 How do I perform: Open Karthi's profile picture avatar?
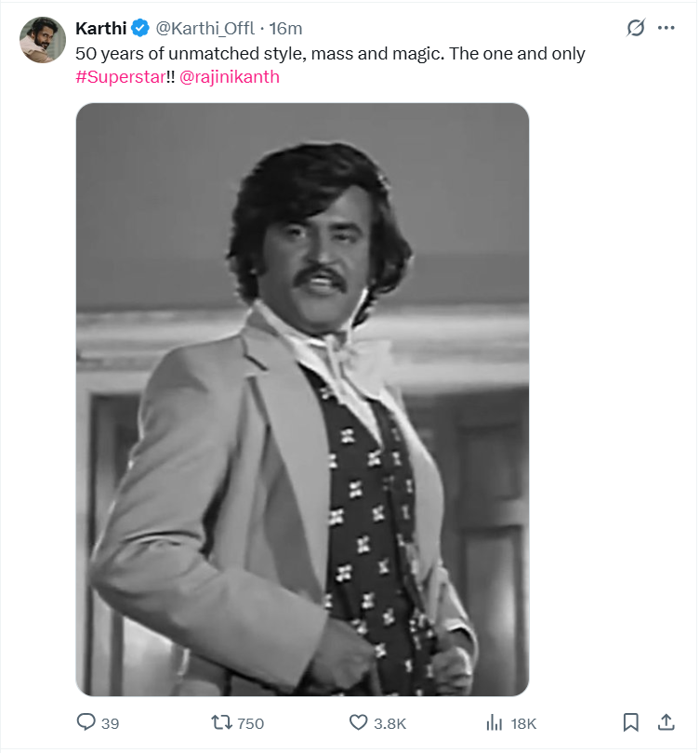(42, 39)
